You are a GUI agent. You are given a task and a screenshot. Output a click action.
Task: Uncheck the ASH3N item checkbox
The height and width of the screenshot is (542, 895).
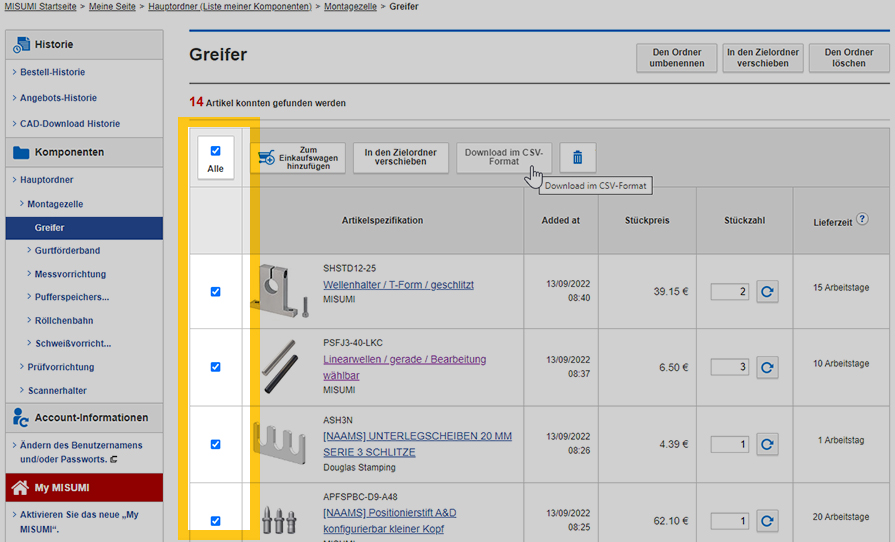coord(215,444)
